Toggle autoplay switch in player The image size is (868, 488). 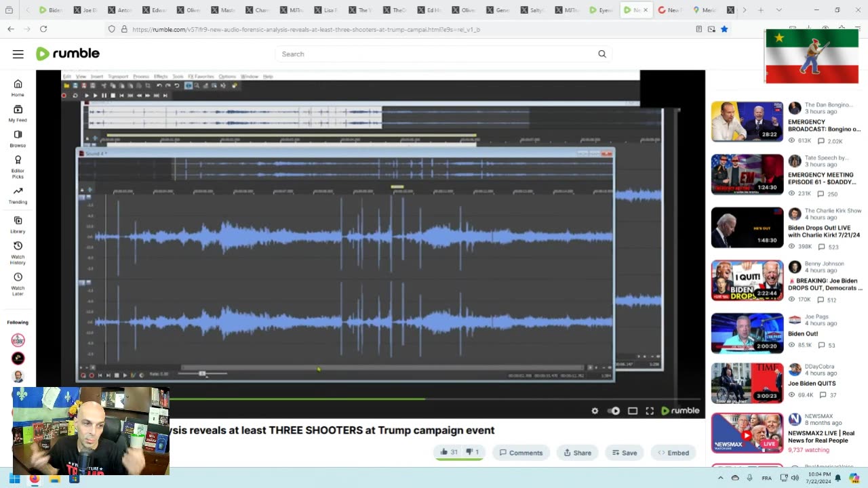tap(614, 411)
